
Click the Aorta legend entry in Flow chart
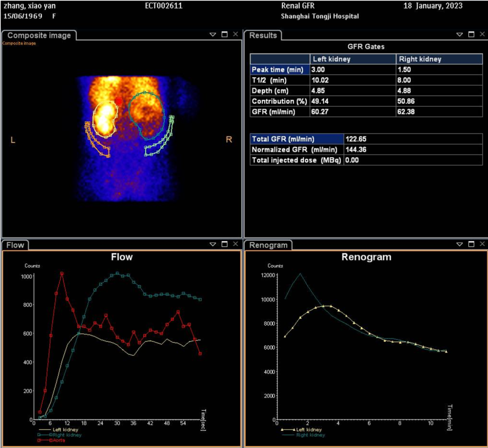click(52, 440)
